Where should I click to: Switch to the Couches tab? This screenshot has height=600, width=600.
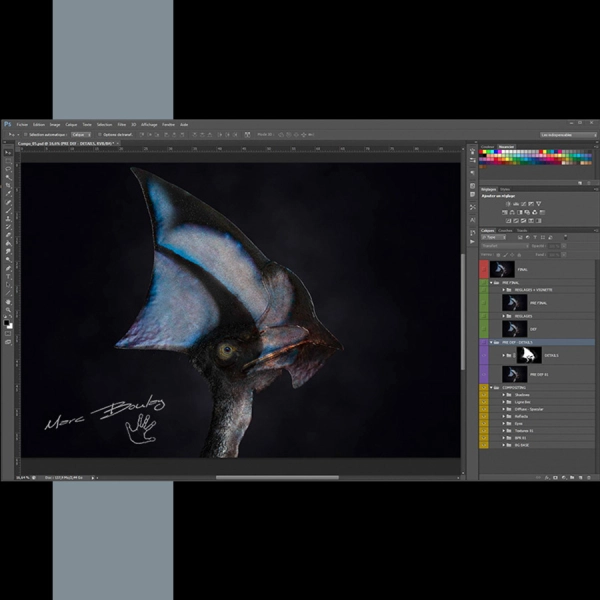click(505, 231)
